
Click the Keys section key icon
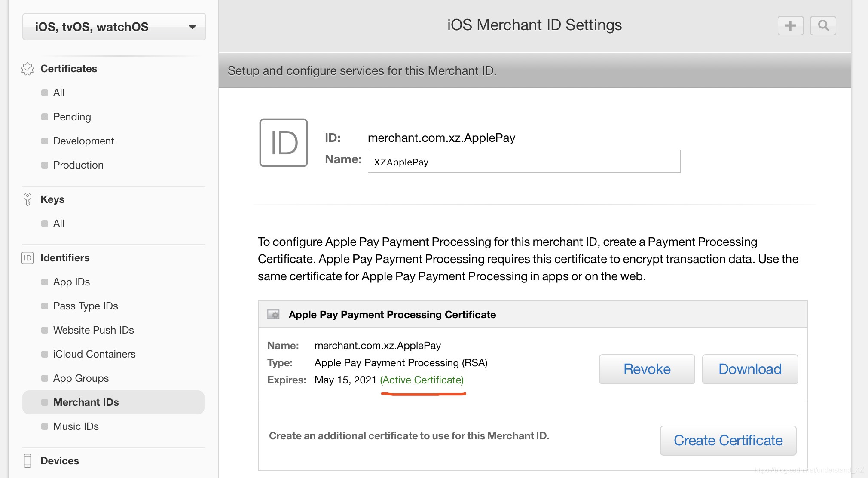[x=28, y=199]
